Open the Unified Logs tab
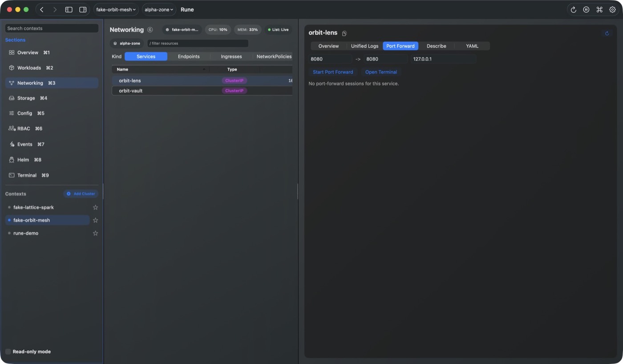Image resolution: width=623 pixels, height=364 pixels. point(364,46)
